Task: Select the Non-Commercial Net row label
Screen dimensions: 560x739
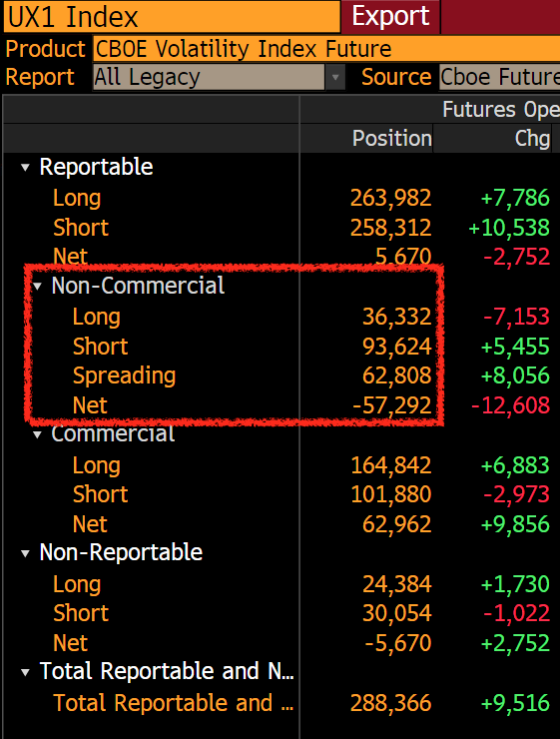Action: click(90, 405)
